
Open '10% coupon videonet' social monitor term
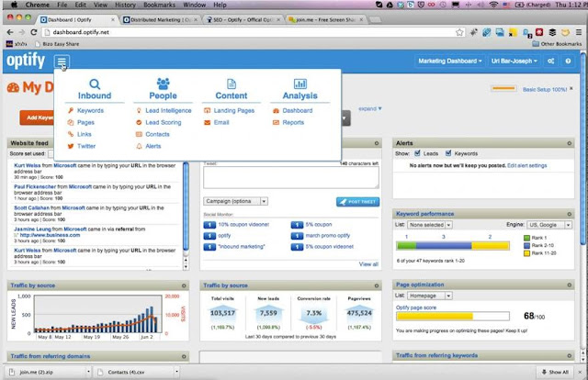coord(243,225)
